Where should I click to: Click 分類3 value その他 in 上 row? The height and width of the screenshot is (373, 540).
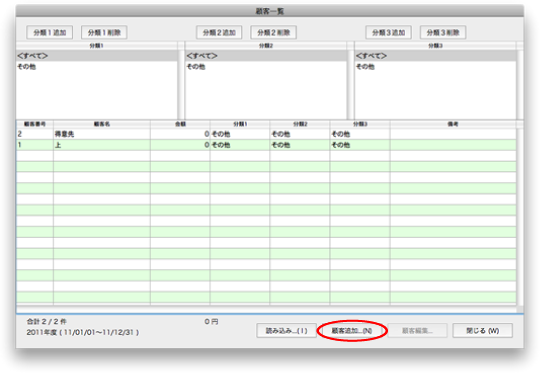(x=360, y=145)
